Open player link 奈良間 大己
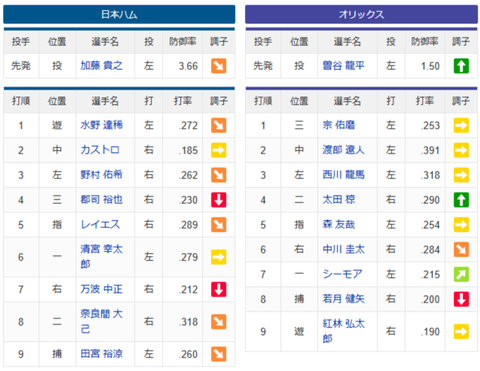 101,321
